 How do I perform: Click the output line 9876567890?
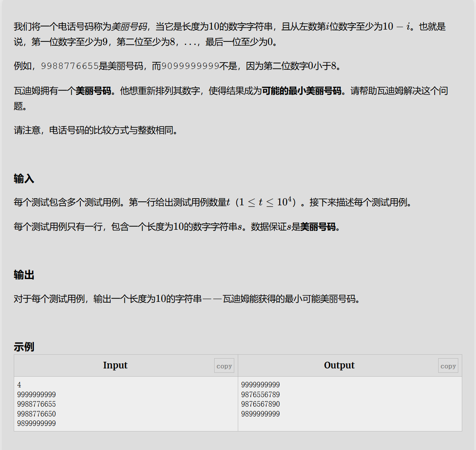click(260, 404)
